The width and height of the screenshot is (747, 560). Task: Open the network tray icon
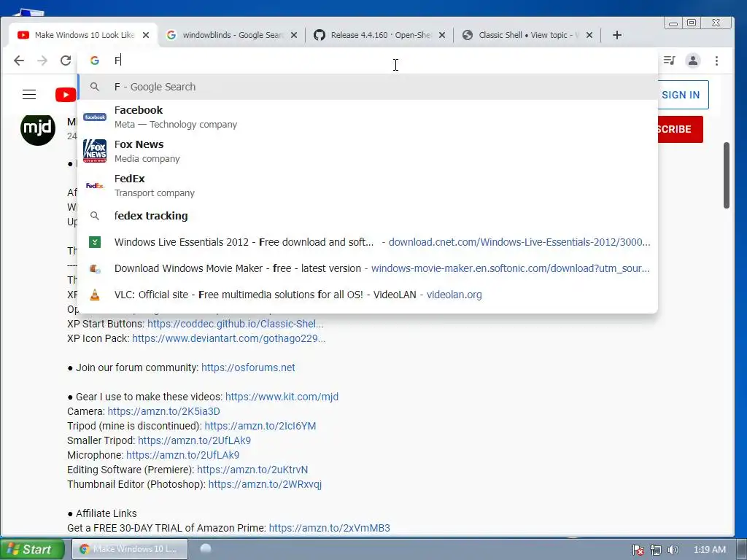[x=656, y=550]
